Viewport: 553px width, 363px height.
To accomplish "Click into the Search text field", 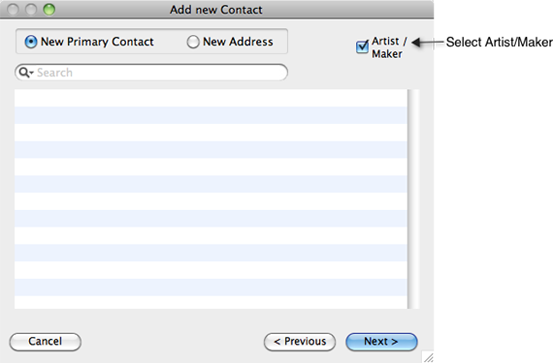I will point(151,72).
